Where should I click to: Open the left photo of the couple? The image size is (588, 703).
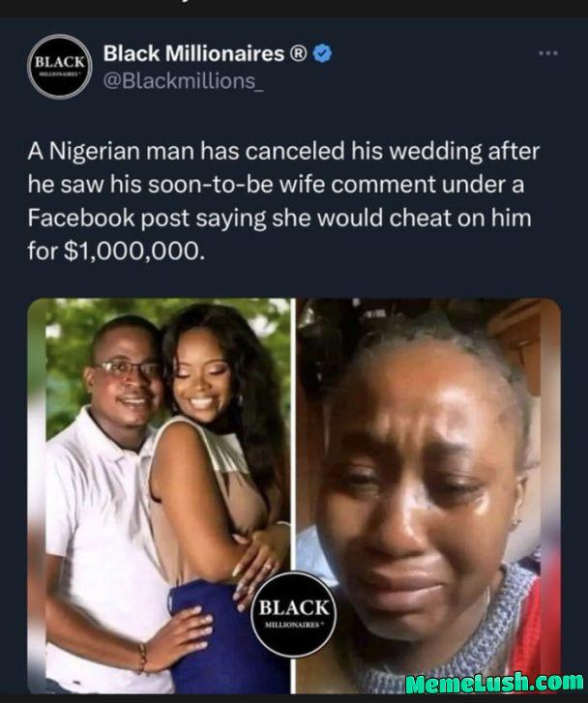coord(160,495)
